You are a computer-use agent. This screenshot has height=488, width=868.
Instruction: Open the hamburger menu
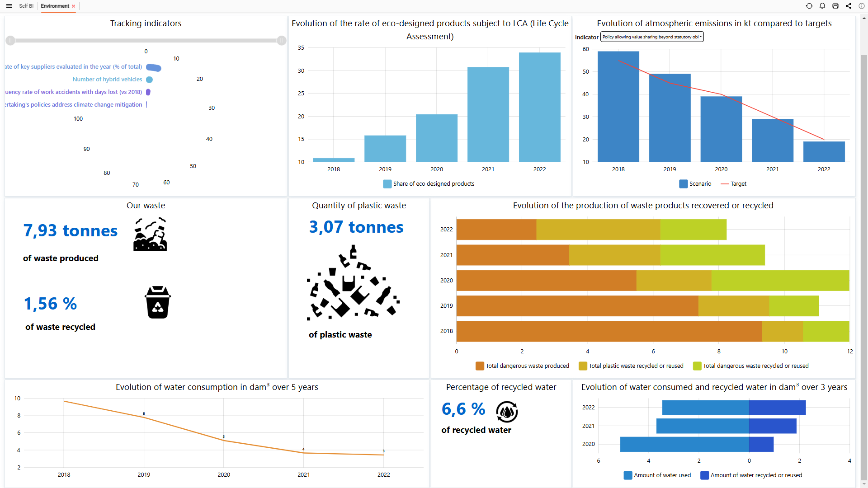[x=9, y=6]
